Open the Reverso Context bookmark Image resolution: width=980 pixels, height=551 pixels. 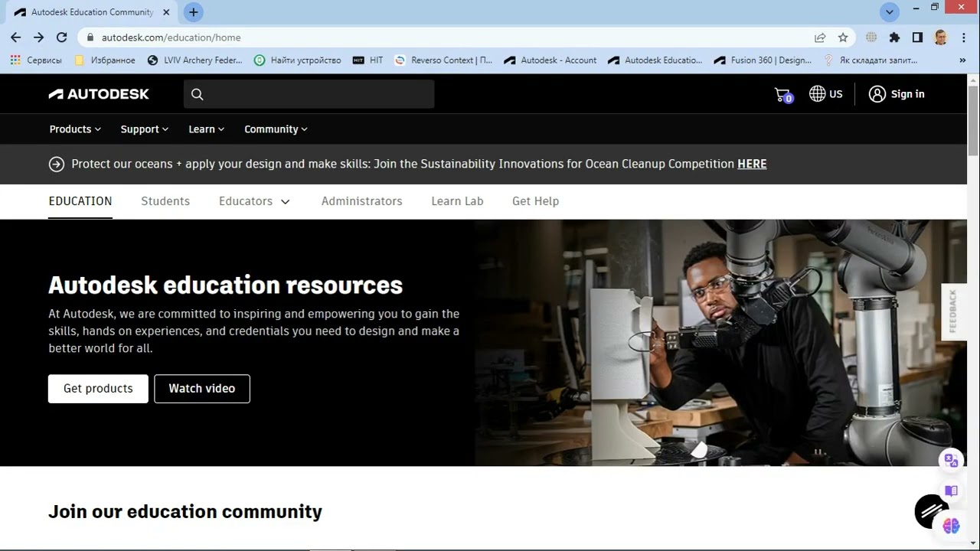pos(443,60)
